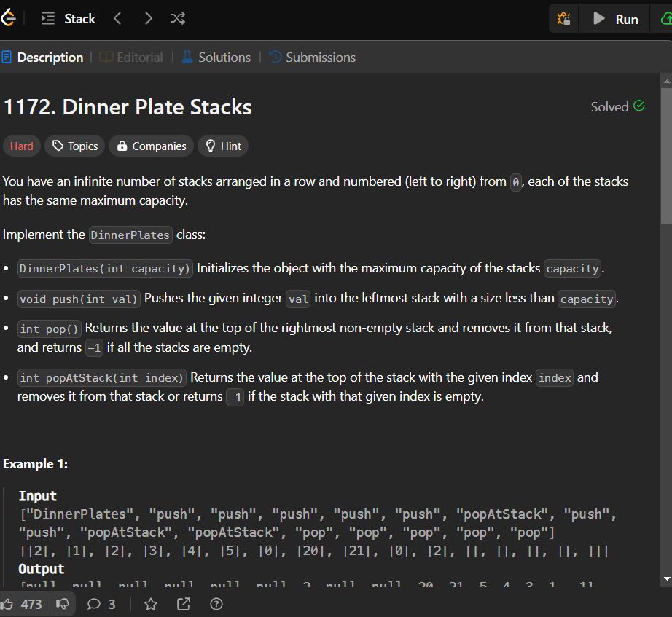The image size is (672, 617).
Task: Toggle dislike with the thumbs down
Action: 62,604
